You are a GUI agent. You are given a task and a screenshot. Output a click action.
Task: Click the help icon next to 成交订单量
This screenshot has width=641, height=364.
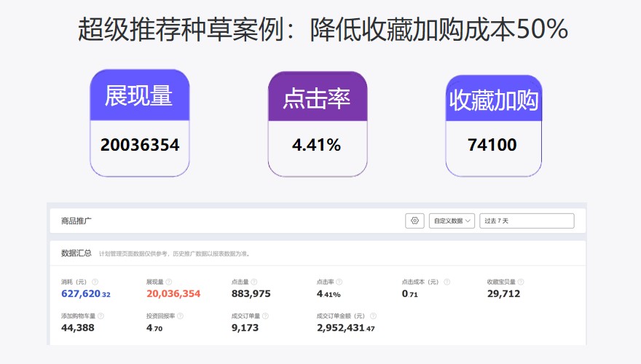[265, 316]
